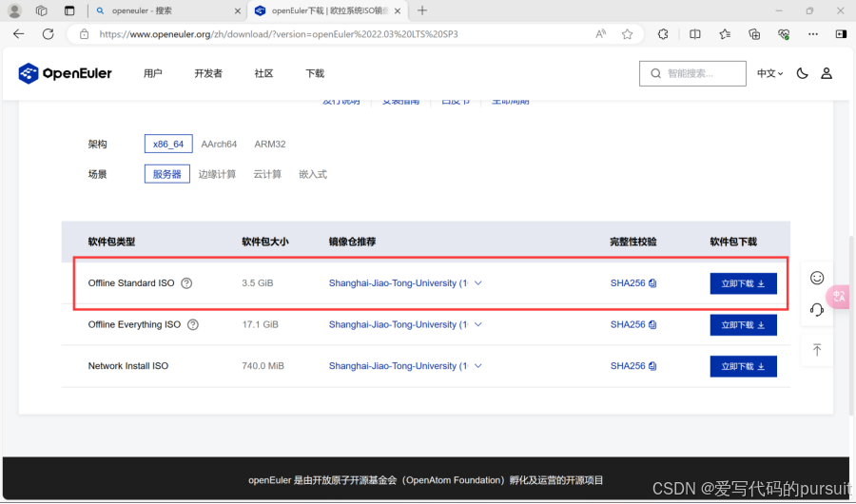The width and height of the screenshot is (856, 504).
Task: Select the x86_64 architecture
Action: [x=168, y=144]
